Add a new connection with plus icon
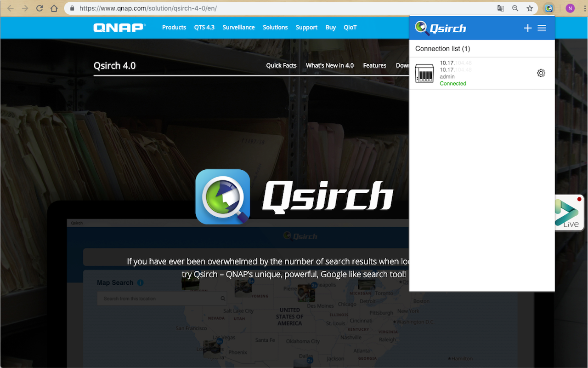This screenshot has height=368, width=588. (527, 28)
